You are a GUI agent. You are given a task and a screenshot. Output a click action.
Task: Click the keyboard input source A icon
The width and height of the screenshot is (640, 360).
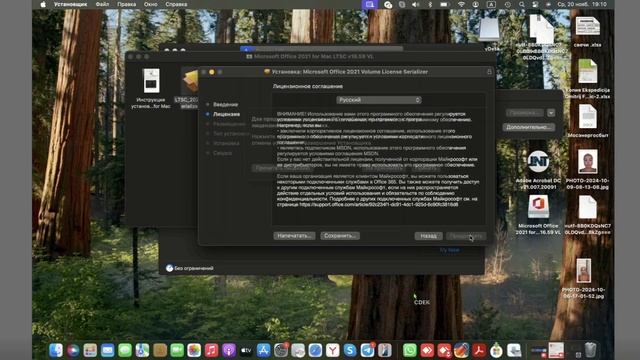point(491,4)
